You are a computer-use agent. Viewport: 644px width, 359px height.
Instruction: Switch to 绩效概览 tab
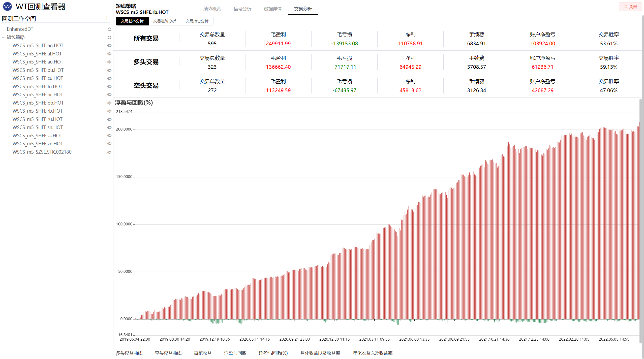tap(212, 9)
